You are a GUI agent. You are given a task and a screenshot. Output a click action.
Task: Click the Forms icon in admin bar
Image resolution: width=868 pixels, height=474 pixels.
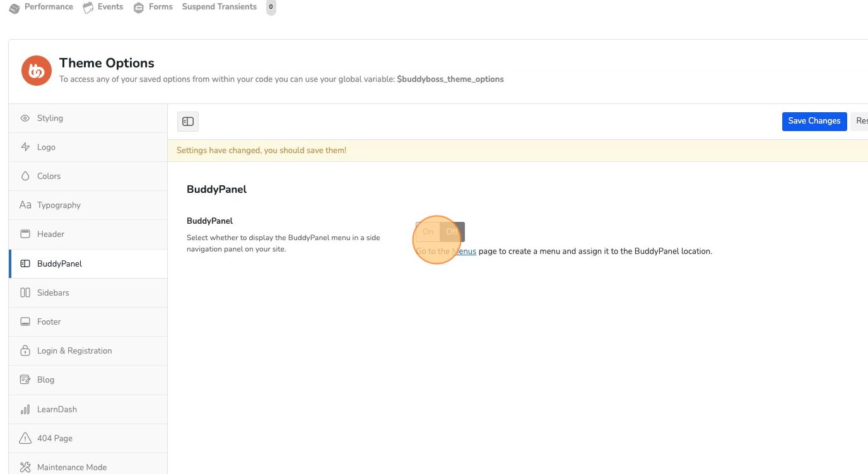tap(139, 8)
